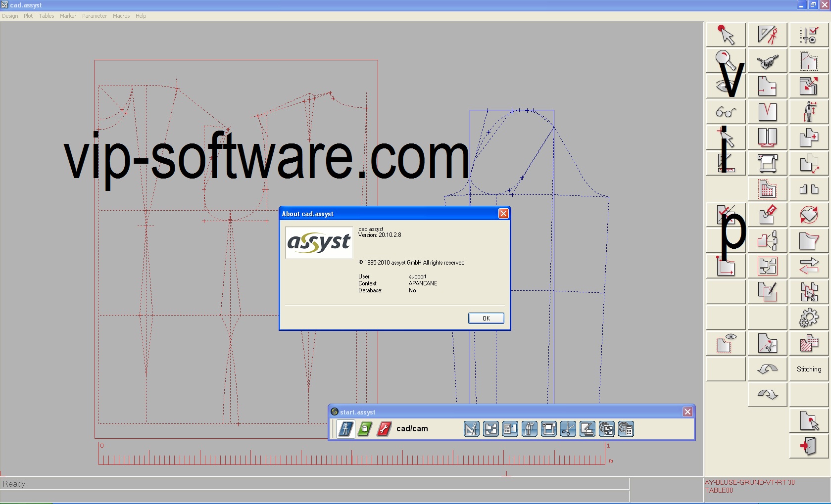The width and height of the screenshot is (831, 504).
Task: Open the compass construction tool
Action: 768,35
